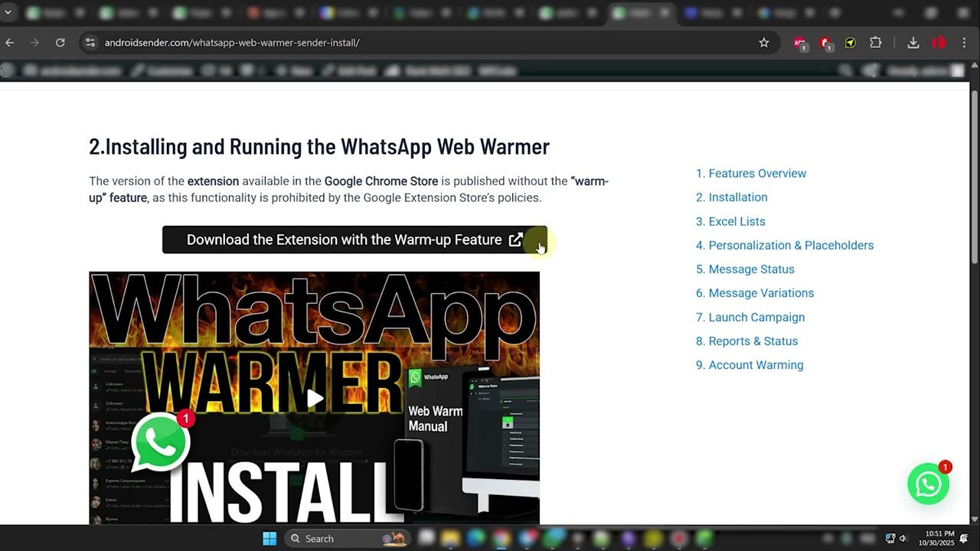Image resolution: width=980 pixels, height=551 pixels.
Task: Open the Excel Lists link
Action: pyautogui.click(x=737, y=221)
